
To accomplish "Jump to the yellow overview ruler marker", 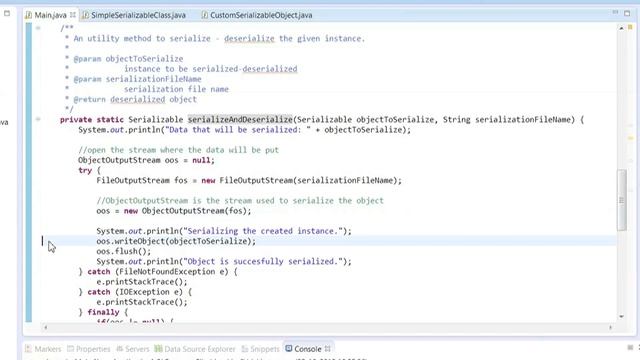I will coord(630,139).
